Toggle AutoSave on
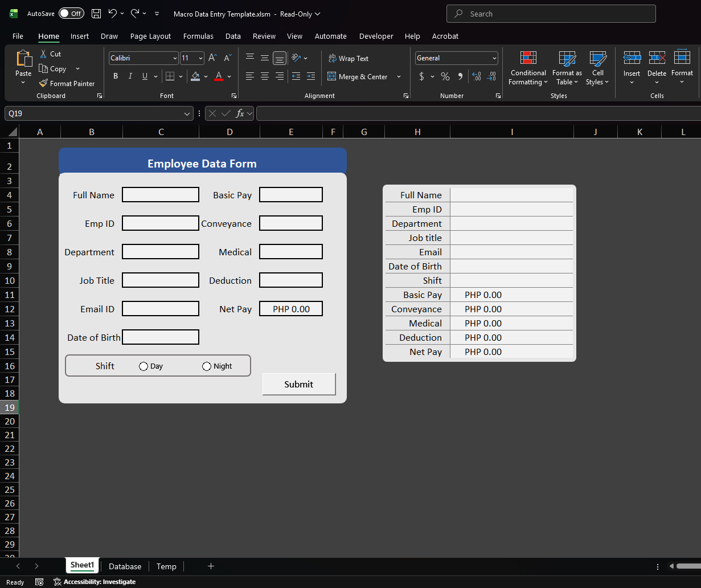The image size is (701, 588). point(71,13)
